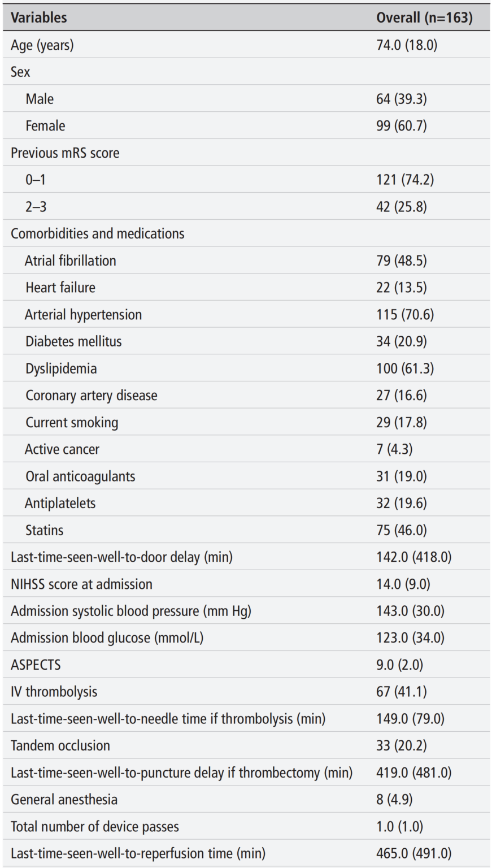Select the "NIHSS score at admission" row

click(81, 584)
